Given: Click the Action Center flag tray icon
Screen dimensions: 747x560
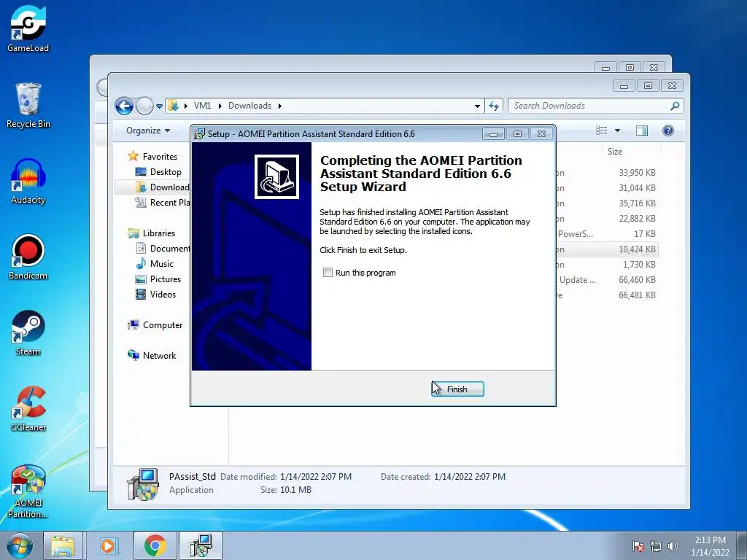Looking at the screenshot, I should click(x=638, y=546).
